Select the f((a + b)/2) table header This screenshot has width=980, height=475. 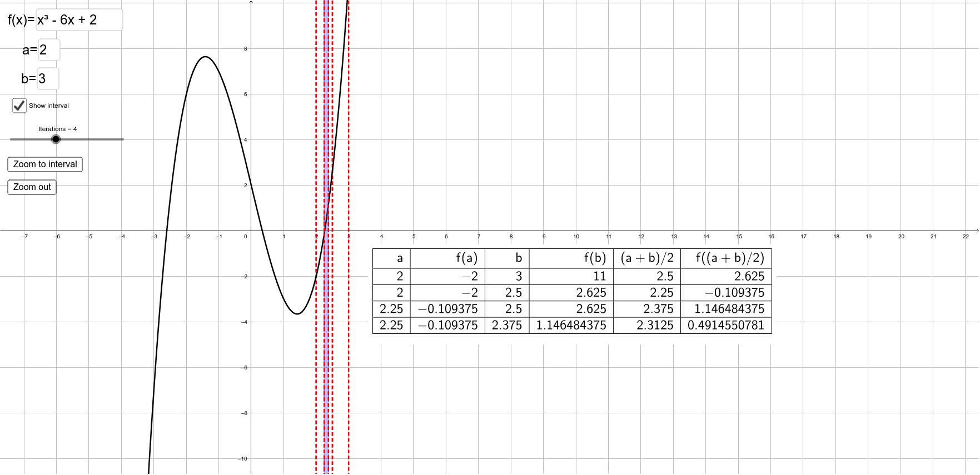[x=729, y=258]
